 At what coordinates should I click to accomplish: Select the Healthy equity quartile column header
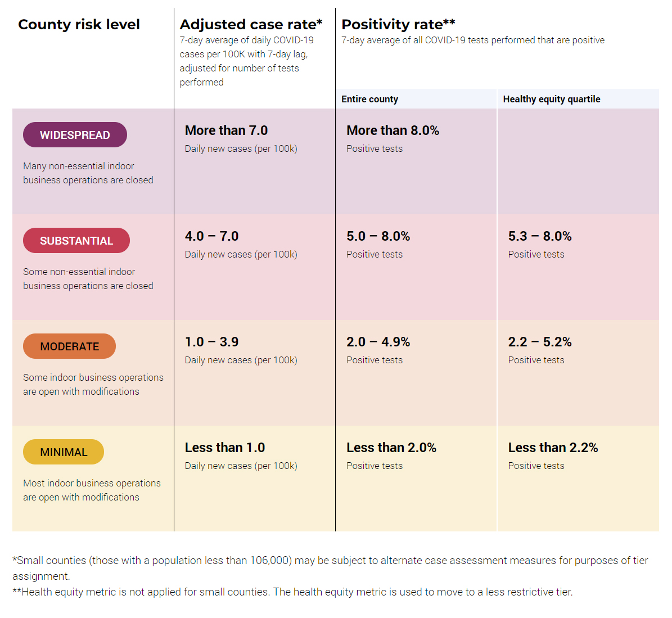click(551, 99)
